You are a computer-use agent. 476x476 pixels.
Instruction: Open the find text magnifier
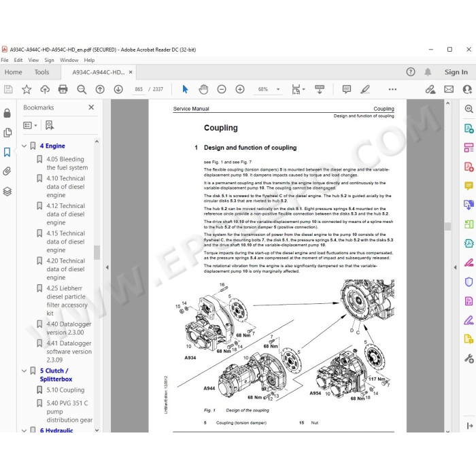click(82, 89)
